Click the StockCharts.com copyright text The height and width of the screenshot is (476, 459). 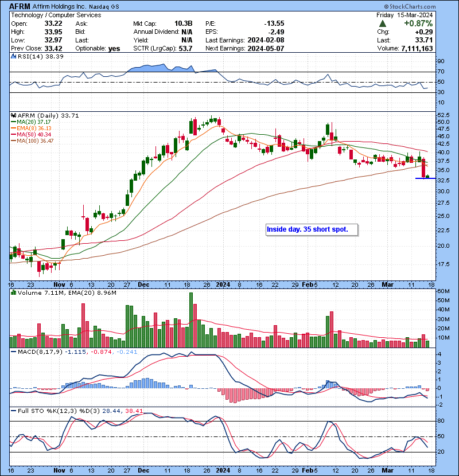tap(410, 6)
